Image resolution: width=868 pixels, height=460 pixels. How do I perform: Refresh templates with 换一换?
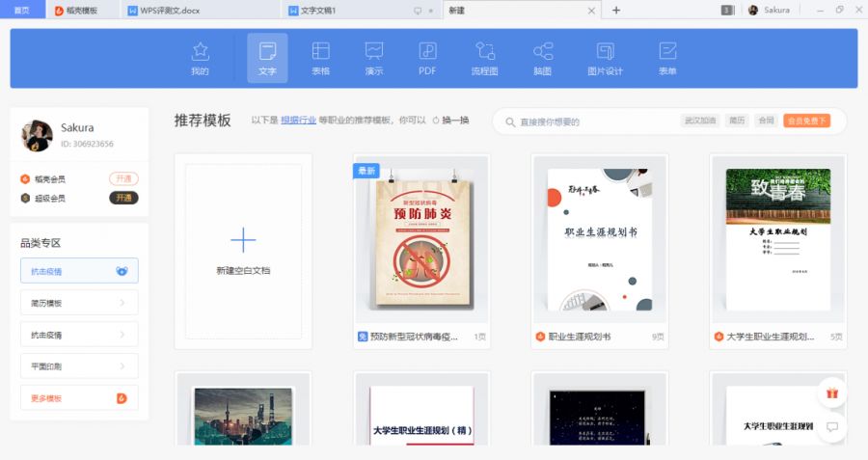coord(450,121)
